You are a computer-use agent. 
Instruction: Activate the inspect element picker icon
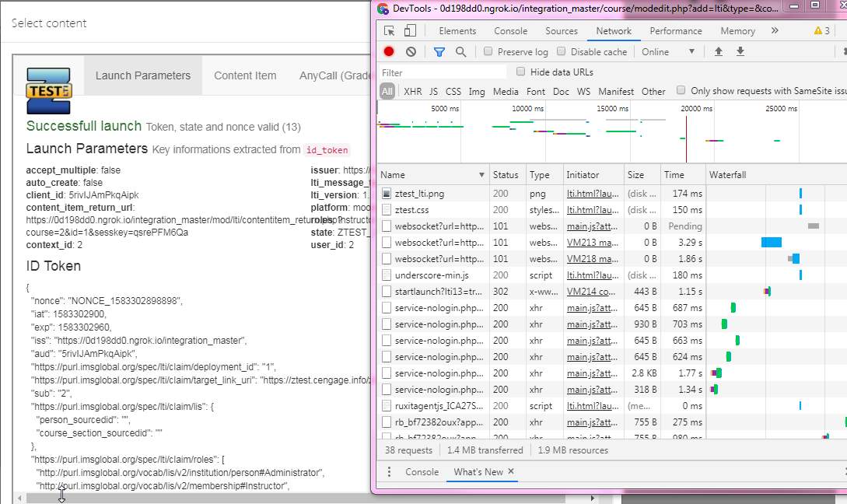(x=389, y=31)
